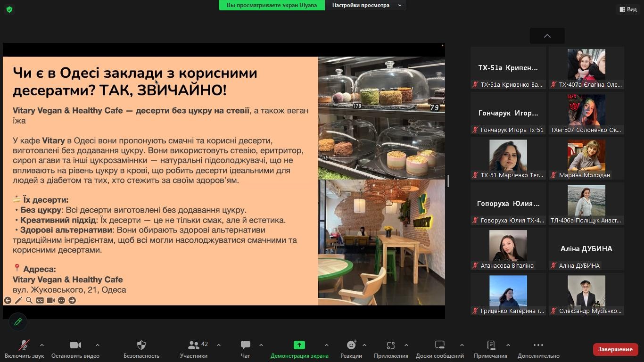Open the Security shield icon
This screenshot has width=644, height=362.
click(x=141, y=346)
